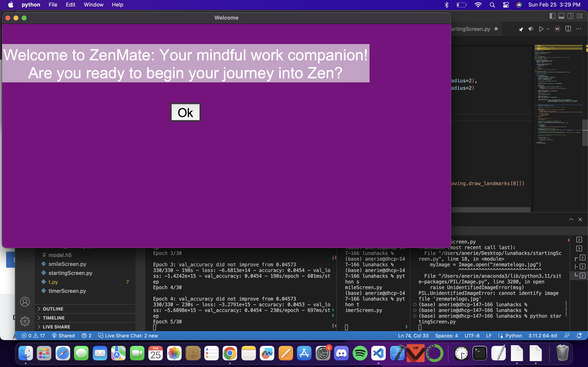Toggle the bottom panel layout

point(561,16)
